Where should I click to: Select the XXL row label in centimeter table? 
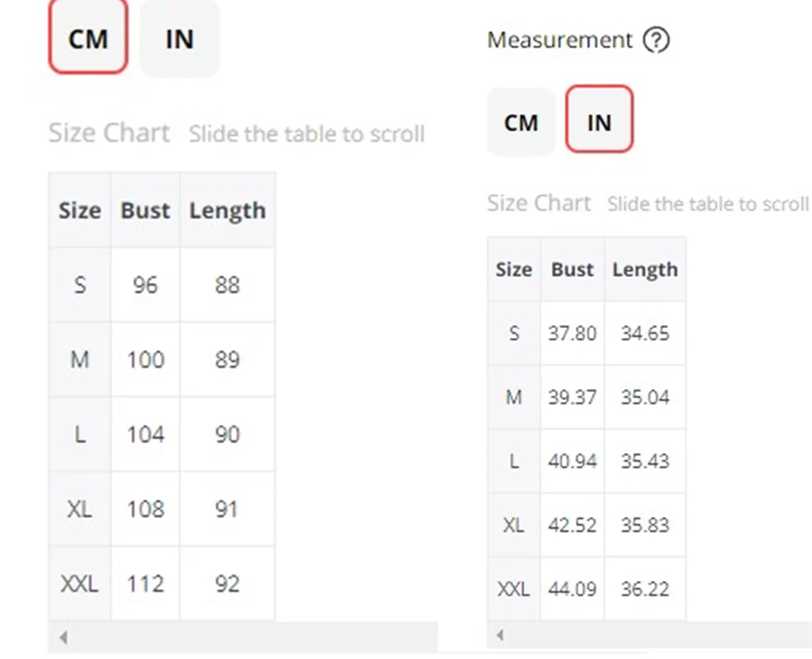point(80,584)
